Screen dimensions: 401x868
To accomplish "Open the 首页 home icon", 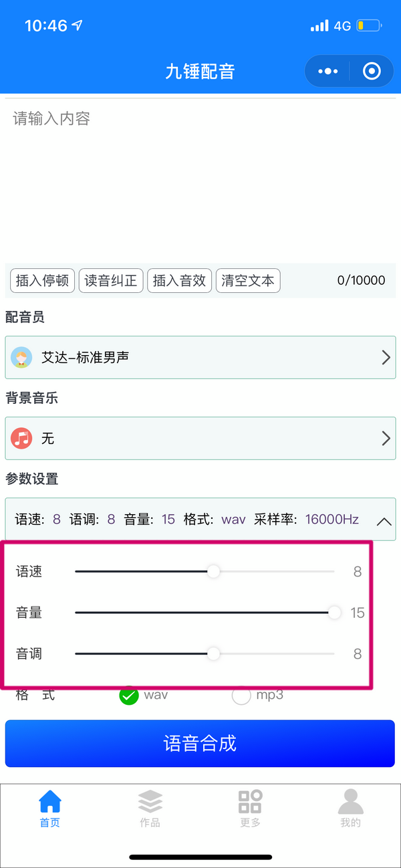I will click(50, 800).
